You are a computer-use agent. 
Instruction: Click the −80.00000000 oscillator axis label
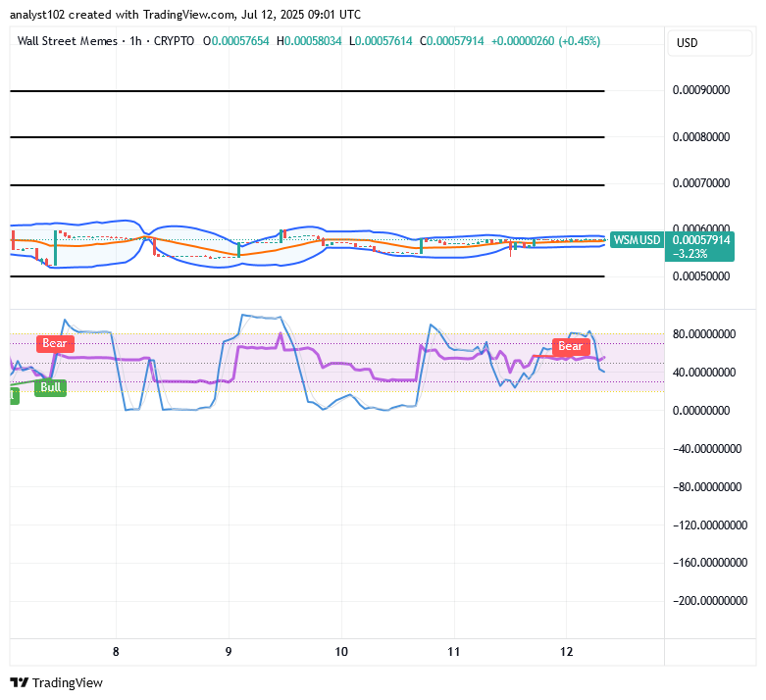(x=707, y=487)
